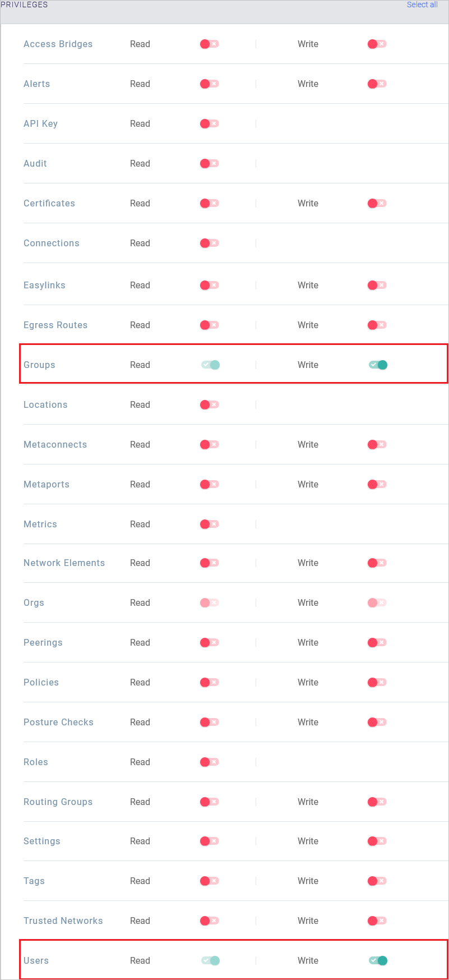Toggle Read access for Audit
Screen dimensions: 449x980
pos(209,163)
